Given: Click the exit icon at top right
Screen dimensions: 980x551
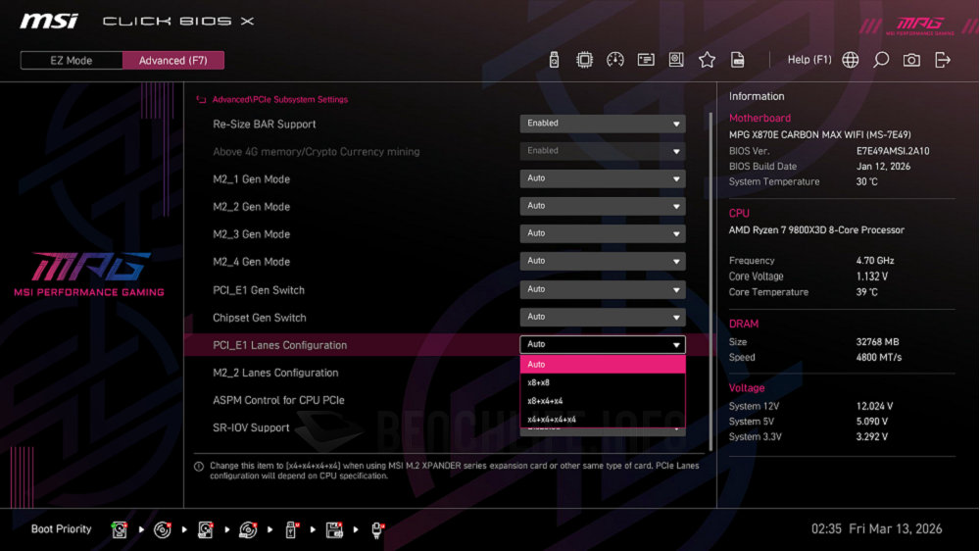Looking at the screenshot, I should click(x=943, y=60).
